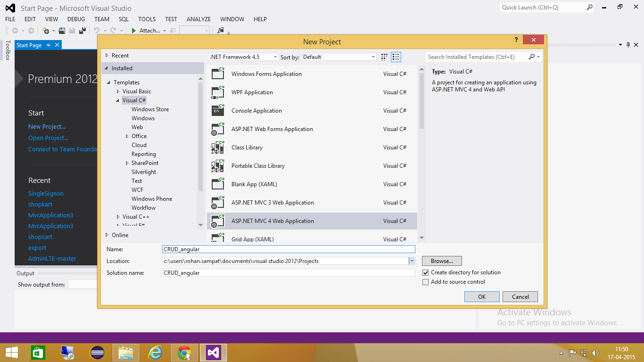Click the green Start debugging arrow

point(134,31)
